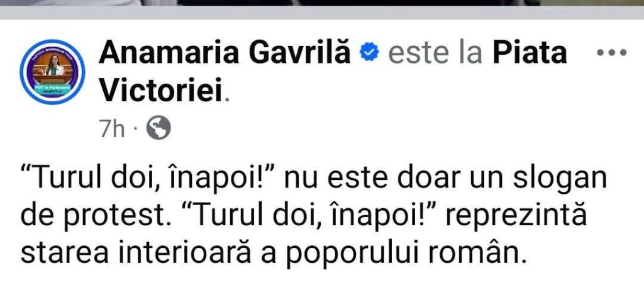Image resolution: width=644 pixels, height=295 pixels.
Task: Open the three-dot post options menu
Action: click(x=611, y=53)
